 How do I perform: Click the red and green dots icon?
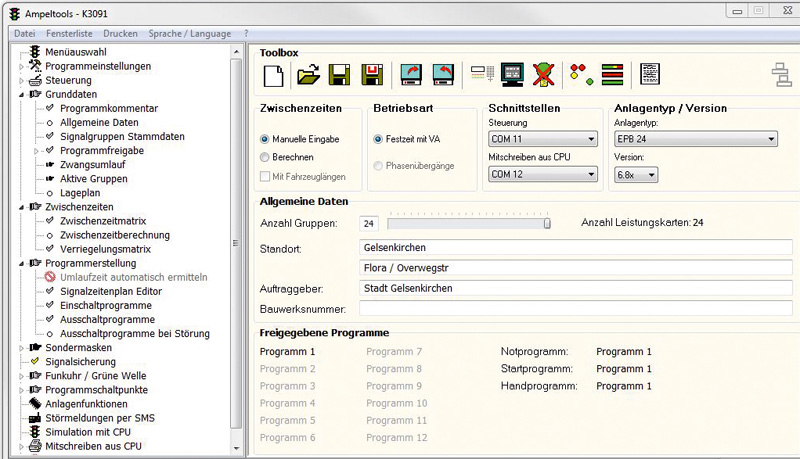click(579, 74)
